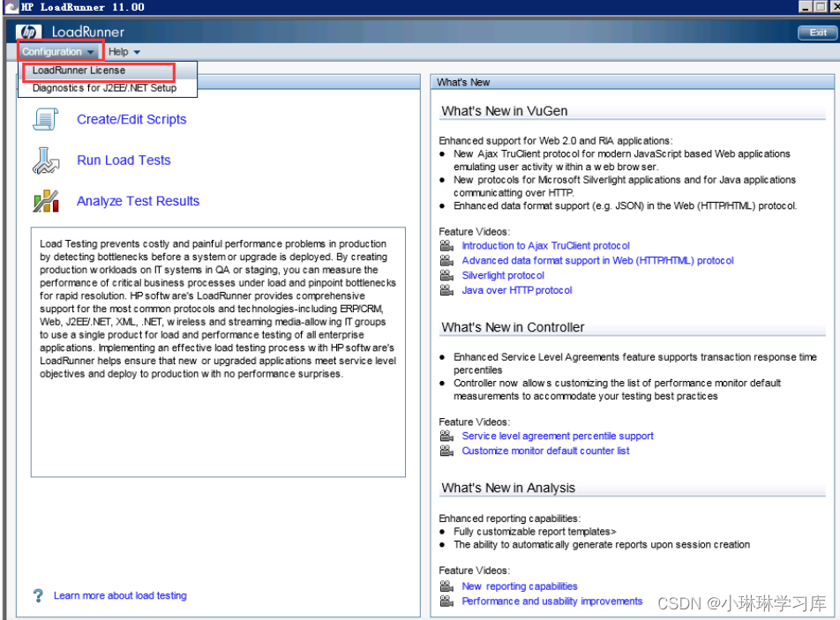Open Advanced data format support video link
The height and width of the screenshot is (620, 840).
pyautogui.click(x=597, y=260)
